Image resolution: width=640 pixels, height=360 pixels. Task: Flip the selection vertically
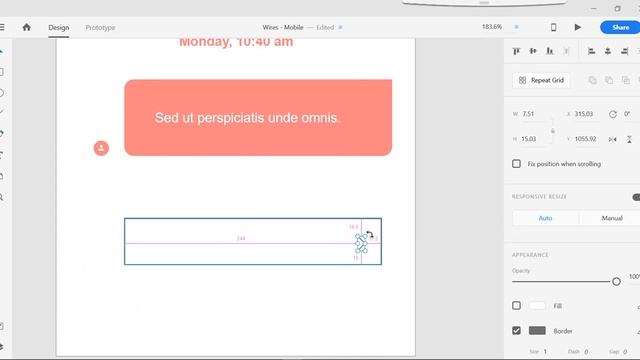click(x=629, y=139)
